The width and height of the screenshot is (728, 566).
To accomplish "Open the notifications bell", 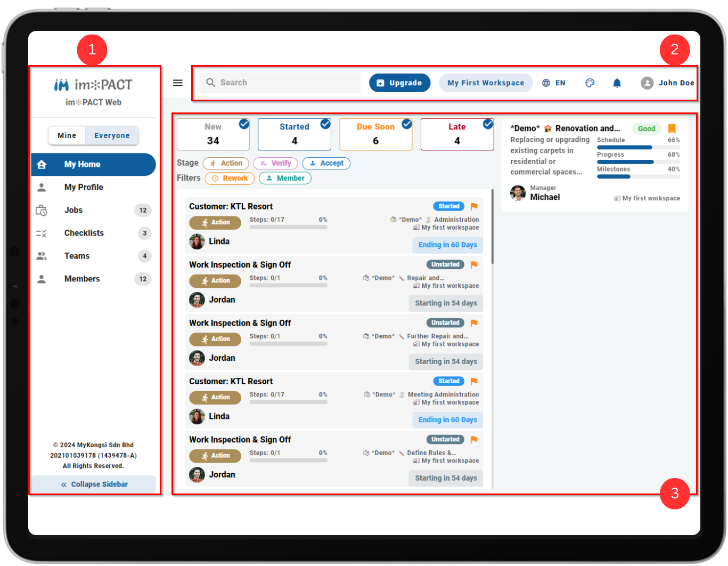I will coord(617,83).
